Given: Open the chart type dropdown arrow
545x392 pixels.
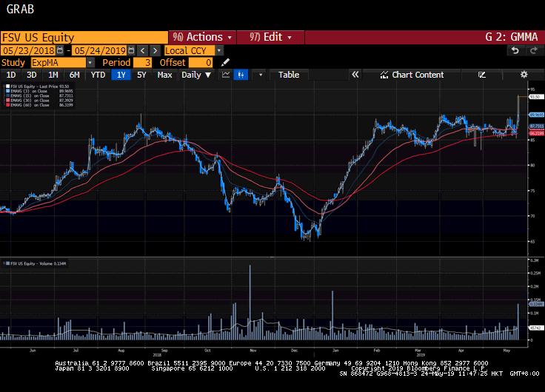Looking at the screenshot, I should pos(261,75).
